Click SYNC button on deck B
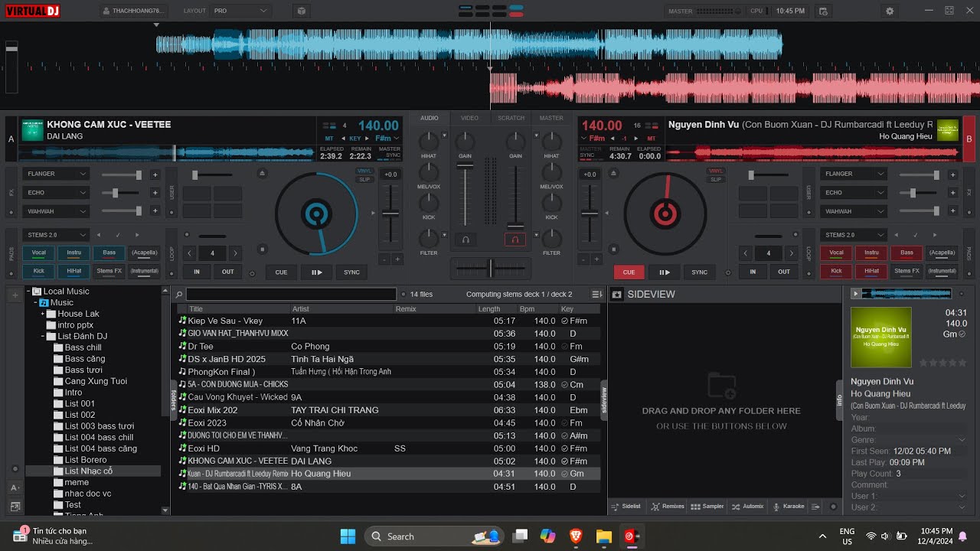 (700, 272)
